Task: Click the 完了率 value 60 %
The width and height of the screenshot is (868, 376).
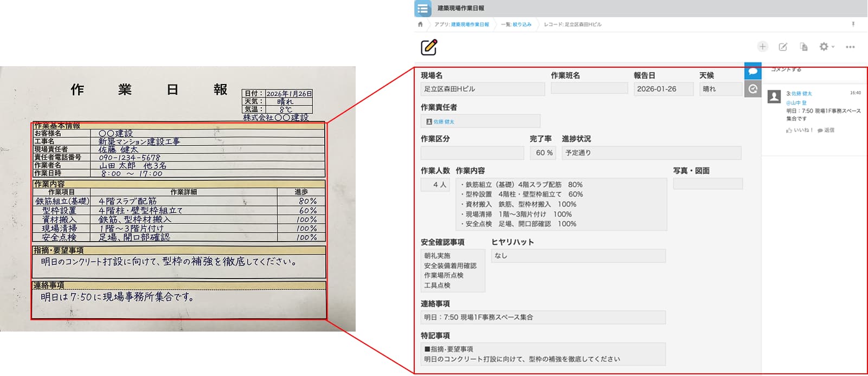Action: coord(544,153)
